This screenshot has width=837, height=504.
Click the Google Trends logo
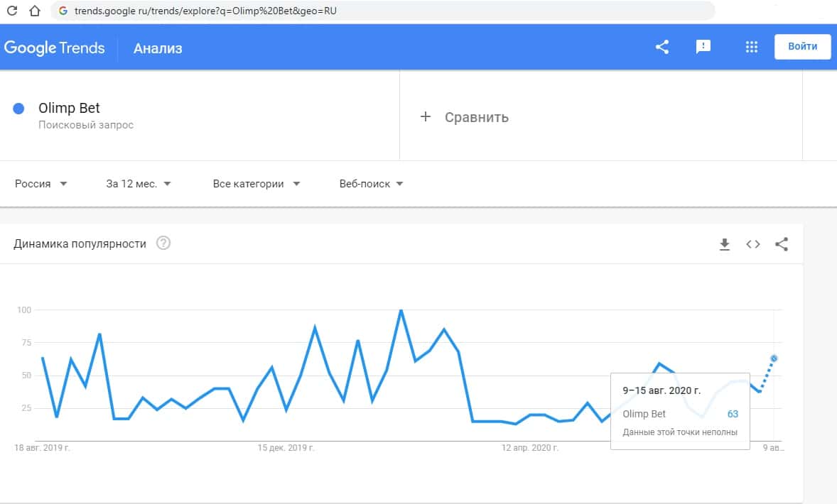[55, 48]
